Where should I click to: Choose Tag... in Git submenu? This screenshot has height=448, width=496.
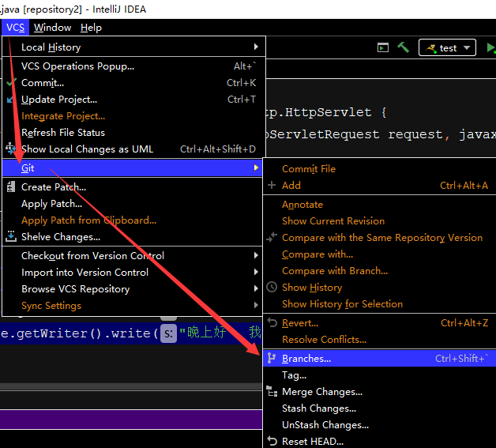pos(380,375)
